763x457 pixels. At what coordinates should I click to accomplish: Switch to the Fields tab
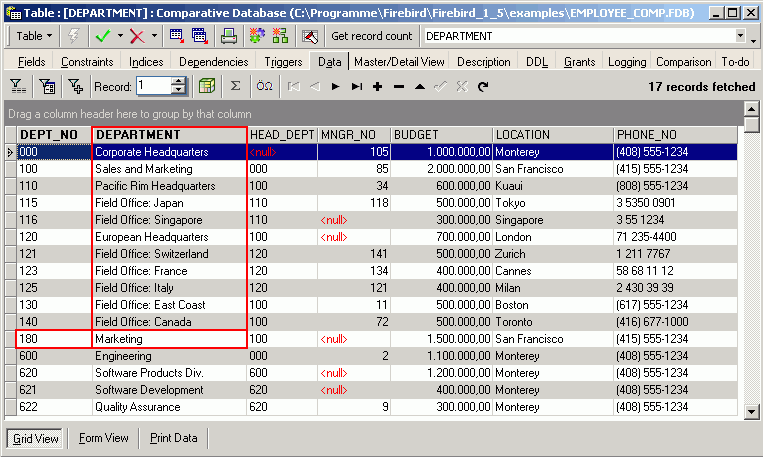click(x=32, y=62)
